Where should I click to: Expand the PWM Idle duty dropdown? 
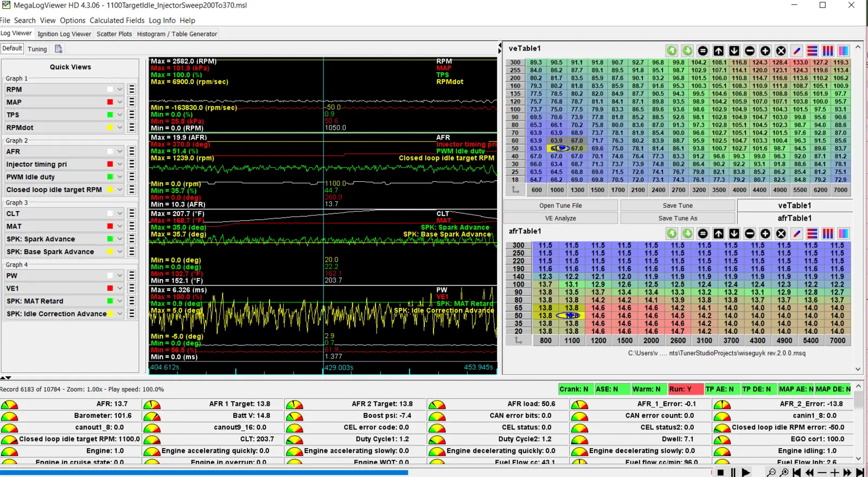120,177
